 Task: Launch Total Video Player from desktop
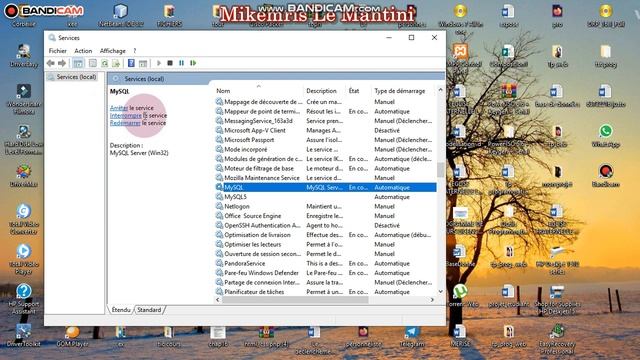(x=24, y=259)
